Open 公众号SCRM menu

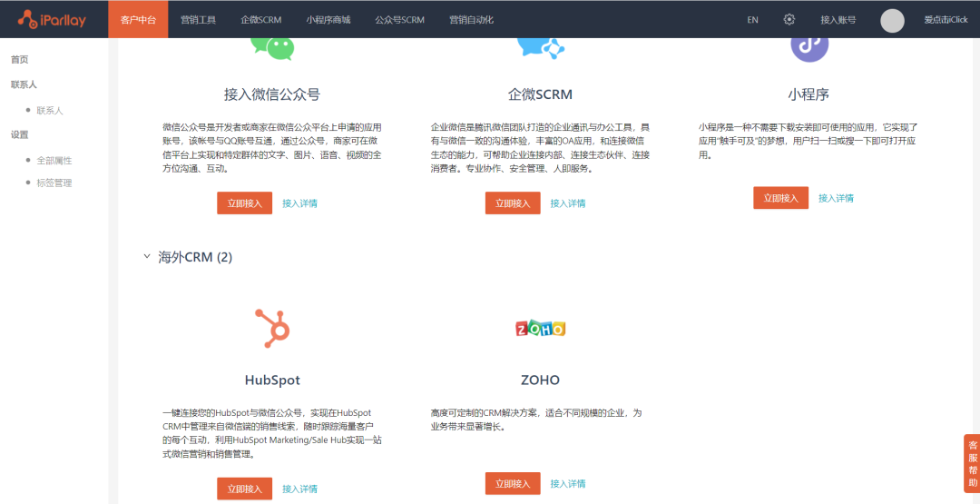point(400,19)
